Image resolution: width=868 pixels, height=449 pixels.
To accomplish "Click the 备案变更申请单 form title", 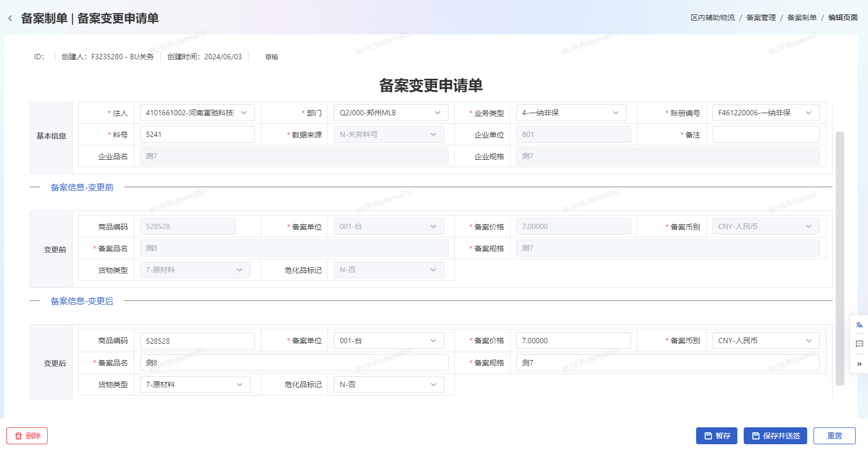I will [431, 85].
